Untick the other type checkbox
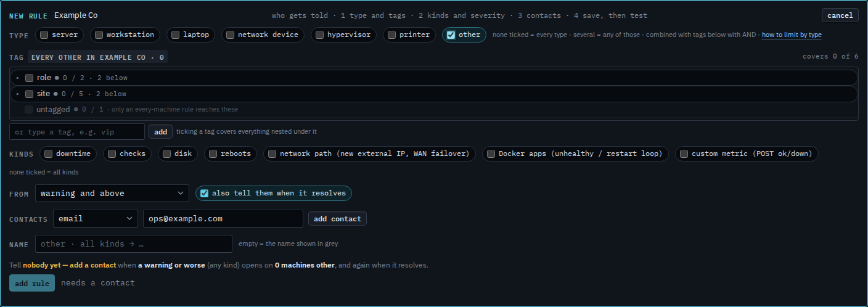Viewport: 868px width, 307px height. click(x=451, y=35)
